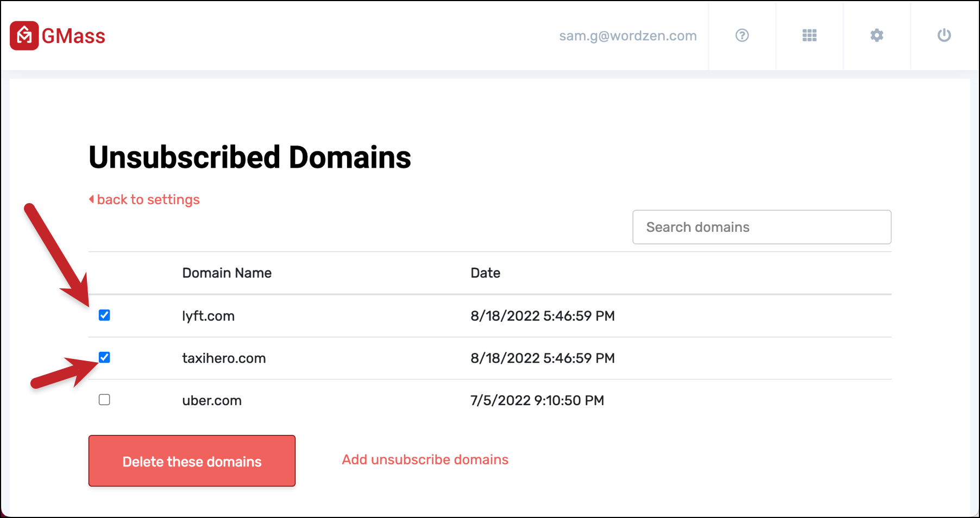Viewport: 980px width, 518px height.
Task: Uncheck the lyft.com checkbox
Action: 104,315
